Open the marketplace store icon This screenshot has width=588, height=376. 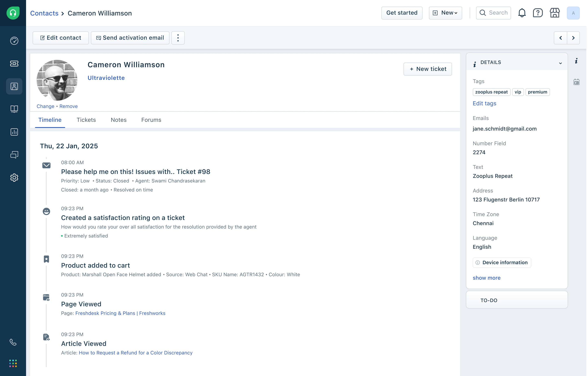point(555,13)
